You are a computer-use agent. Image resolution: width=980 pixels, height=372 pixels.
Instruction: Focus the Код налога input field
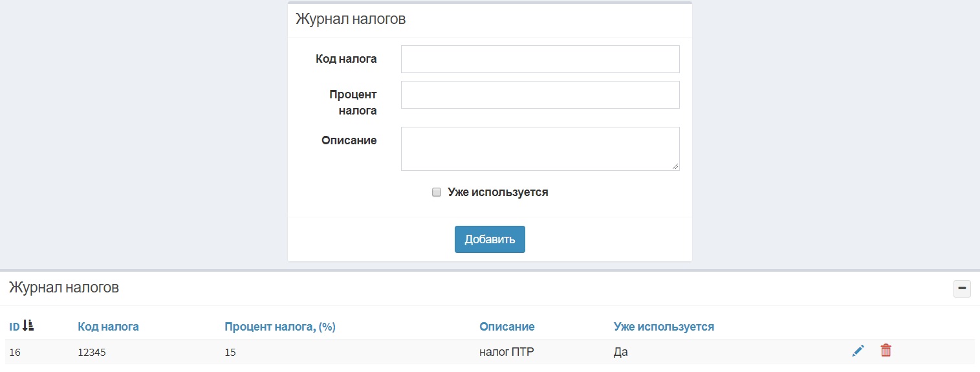click(540, 59)
